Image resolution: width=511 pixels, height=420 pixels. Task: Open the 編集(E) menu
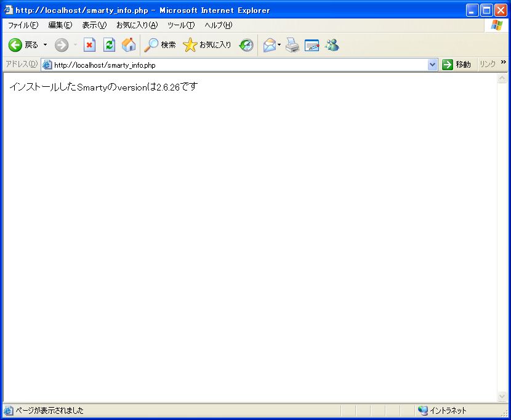click(x=60, y=25)
